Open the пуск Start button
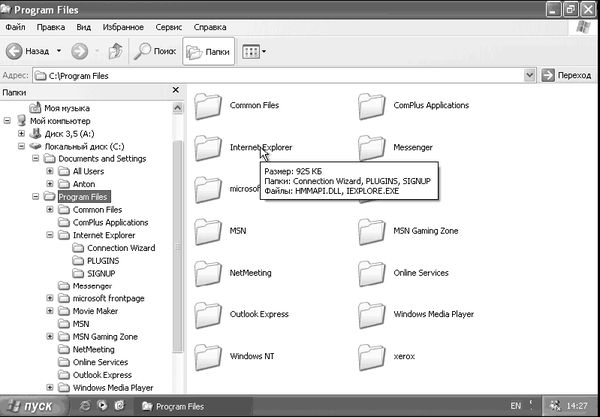600x417 pixels. pos(34,406)
